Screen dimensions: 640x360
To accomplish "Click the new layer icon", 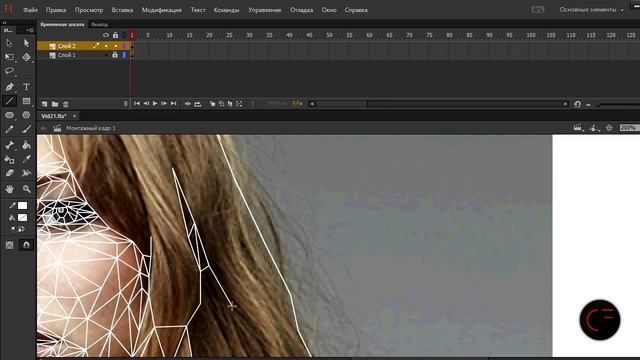I will point(44,104).
